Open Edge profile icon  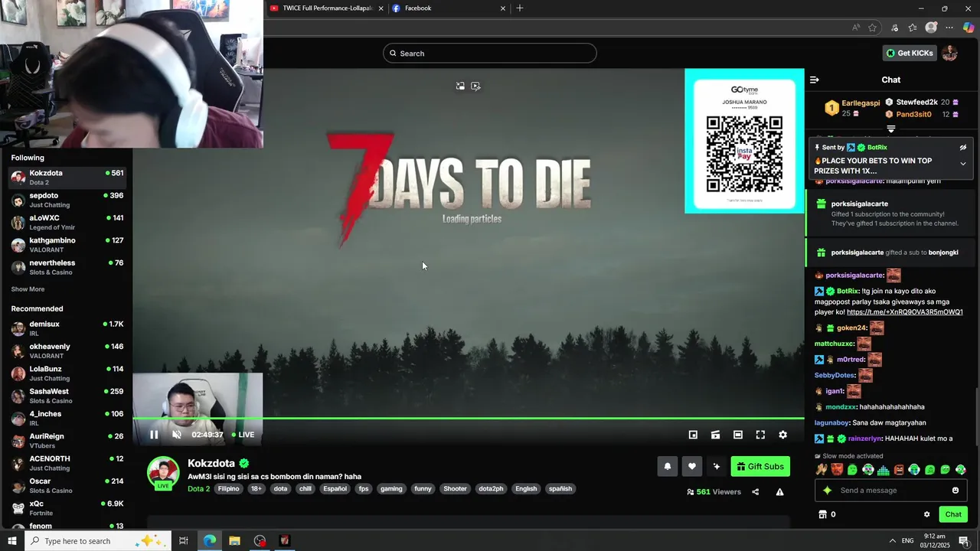click(x=931, y=28)
